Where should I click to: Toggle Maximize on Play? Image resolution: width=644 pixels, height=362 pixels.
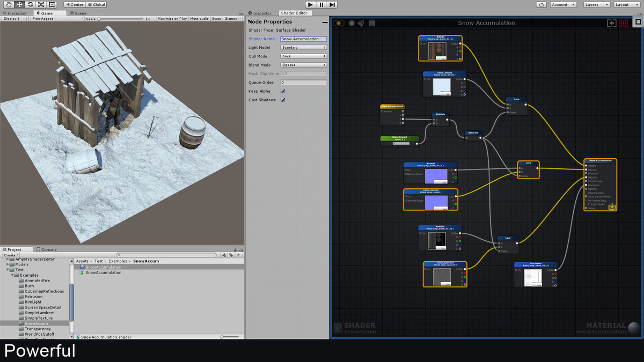[x=172, y=18]
